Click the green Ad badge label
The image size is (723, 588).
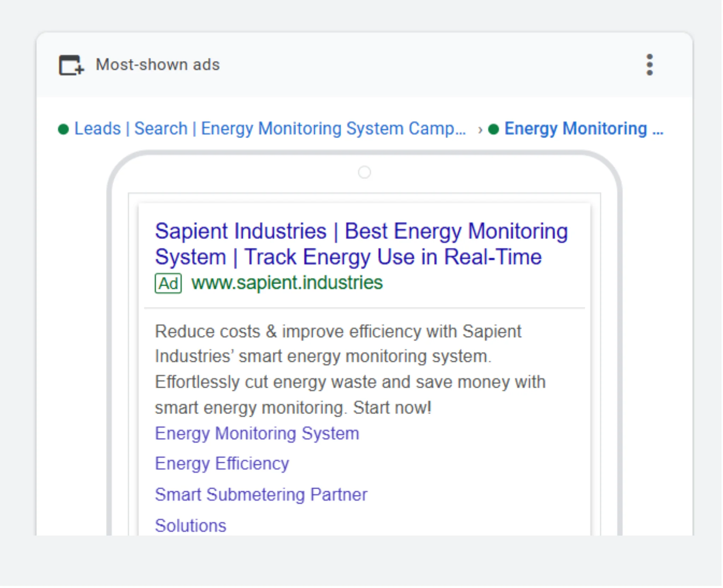coord(168,283)
